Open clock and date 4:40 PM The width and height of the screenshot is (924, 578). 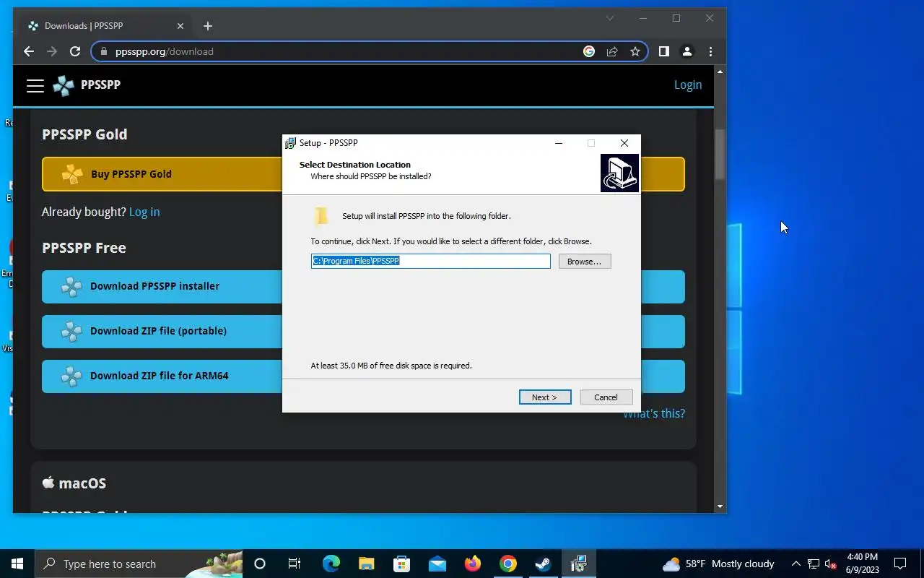click(x=863, y=564)
